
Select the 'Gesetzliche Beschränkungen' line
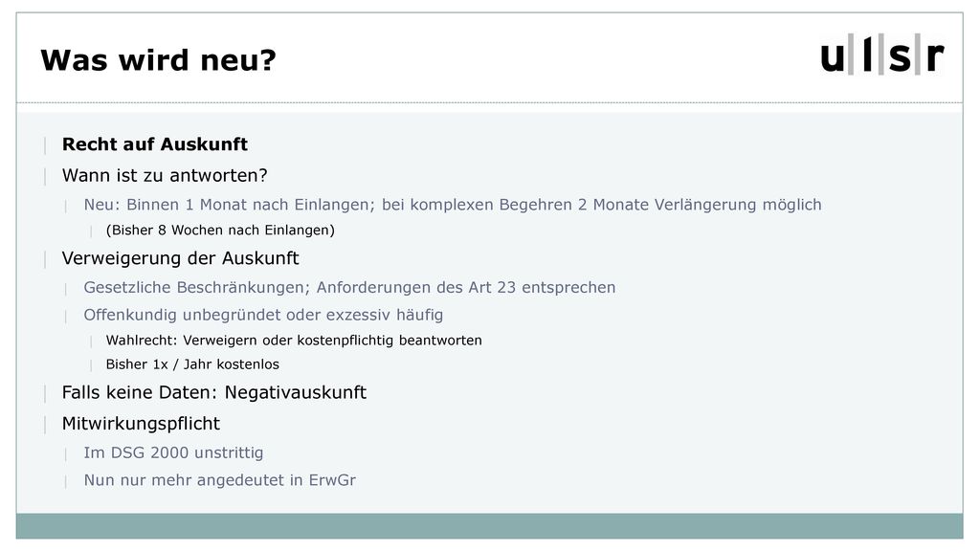click(349, 287)
